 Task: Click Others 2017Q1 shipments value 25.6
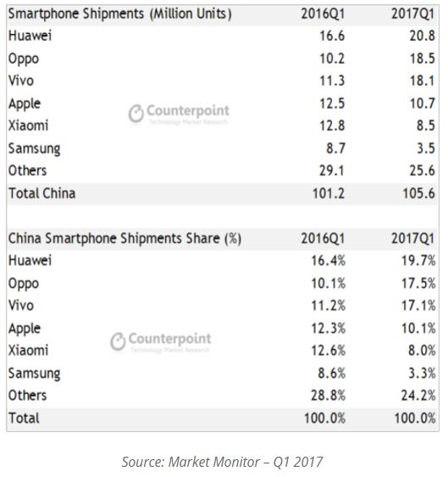(x=422, y=170)
